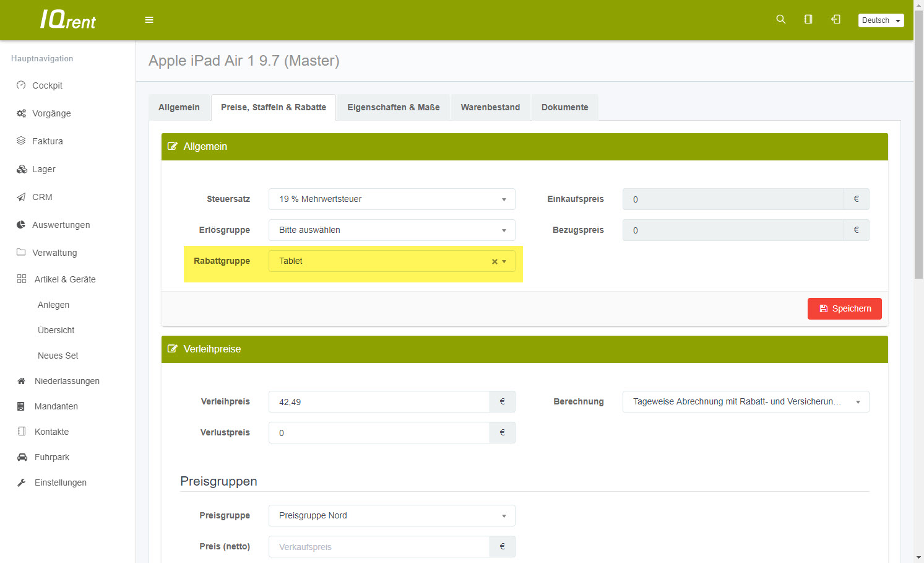Image resolution: width=924 pixels, height=563 pixels.
Task: Clear the Tablet Rabattgruppe selection with x
Action: (x=494, y=261)
